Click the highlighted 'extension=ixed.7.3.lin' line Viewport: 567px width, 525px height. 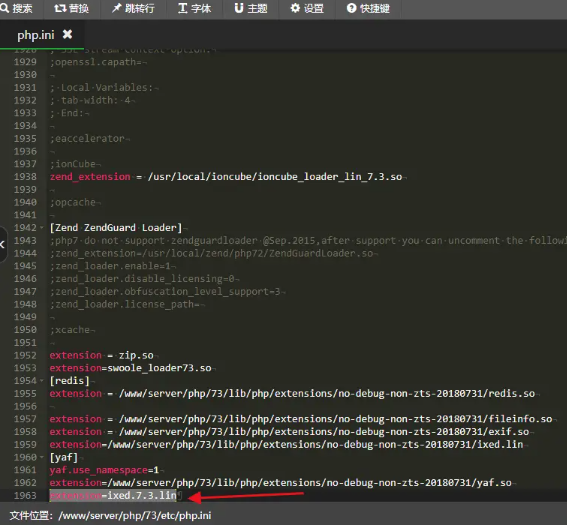[113, 495]
